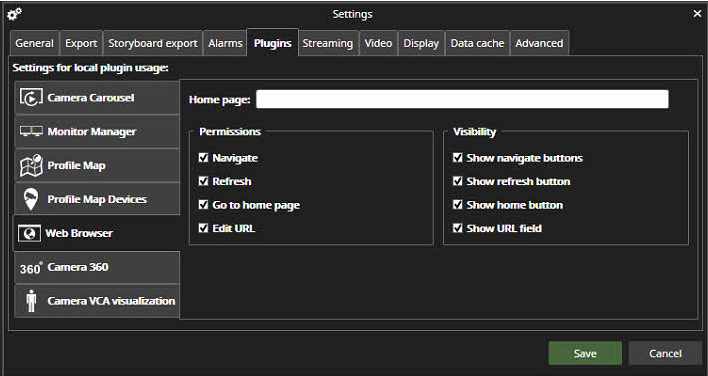The height and width of the screenshot is (376, 708).
Task: Choose the Profile Map icon
Action: point(31,165)
